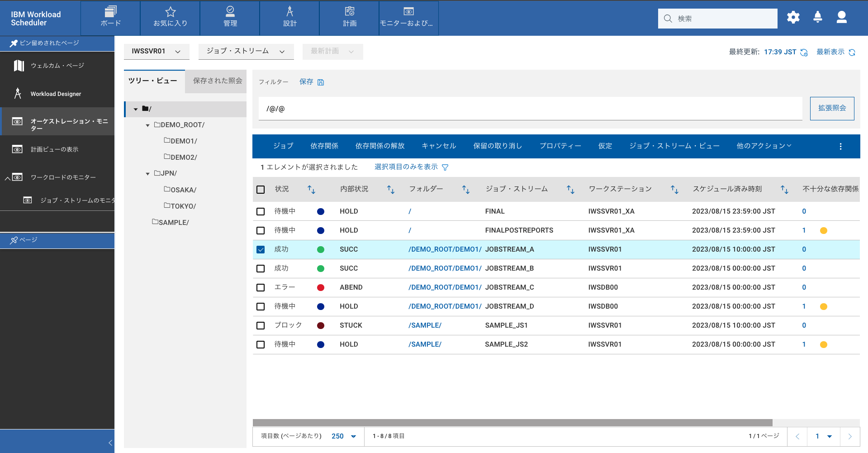Click the 拡張照会 button
868x453 pixels.
pos(832,108)
